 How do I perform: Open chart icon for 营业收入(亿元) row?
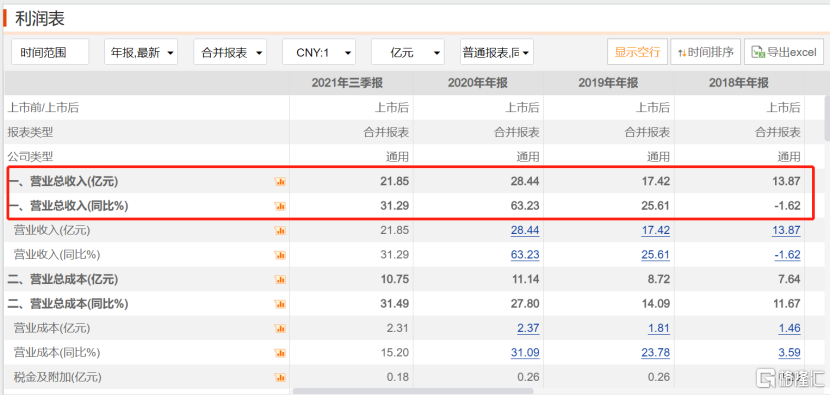(x=280, y=230)
